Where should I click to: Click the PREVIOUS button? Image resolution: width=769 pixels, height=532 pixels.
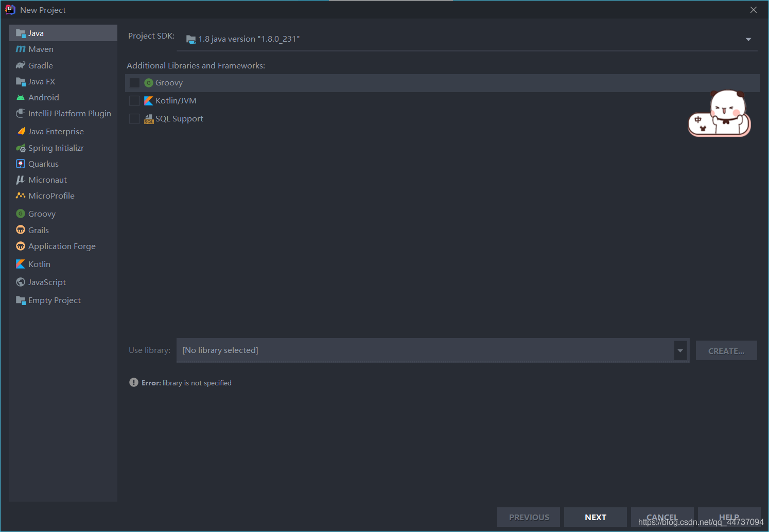pos(529,517)
